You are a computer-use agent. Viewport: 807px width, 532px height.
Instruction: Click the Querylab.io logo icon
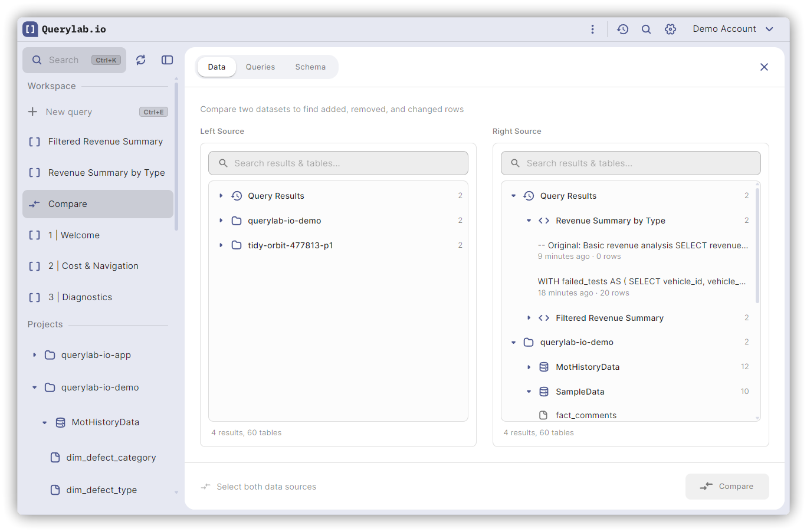[30, 29]
